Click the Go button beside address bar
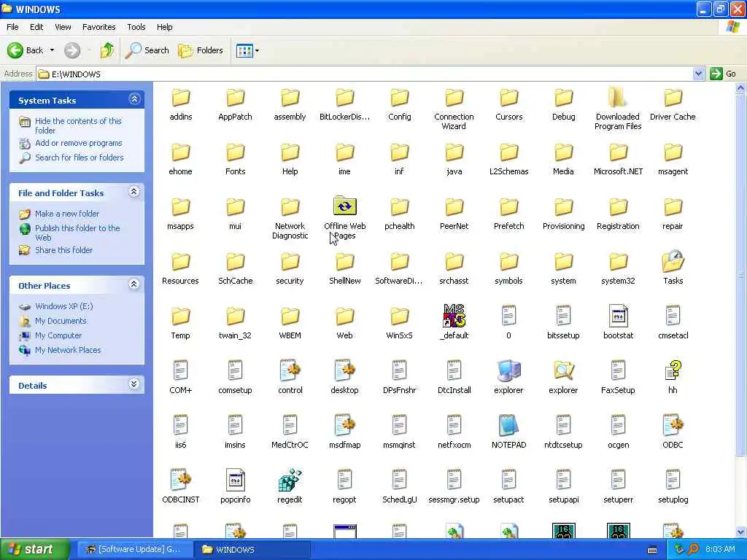 (x=723, y=74)
